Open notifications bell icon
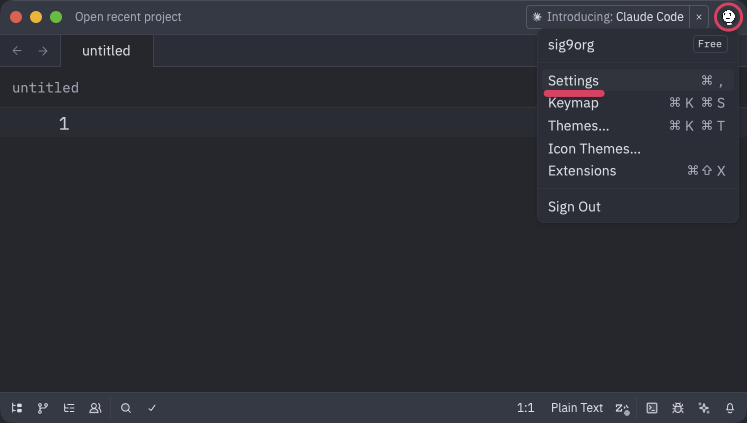747x423 pixels. (x=730, y=408)
